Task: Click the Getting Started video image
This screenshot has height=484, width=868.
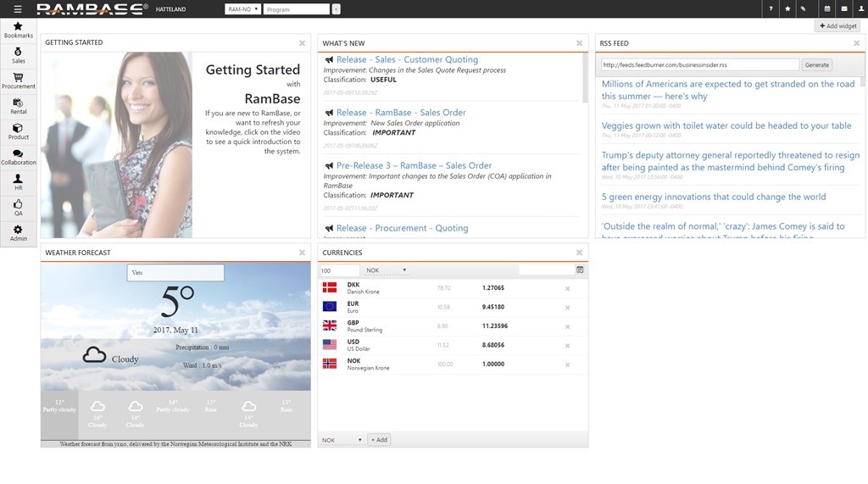Action: [117, 145]
